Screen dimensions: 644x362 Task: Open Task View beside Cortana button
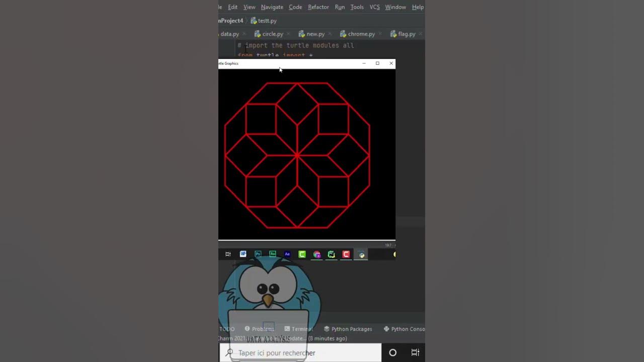click(415, 353)
